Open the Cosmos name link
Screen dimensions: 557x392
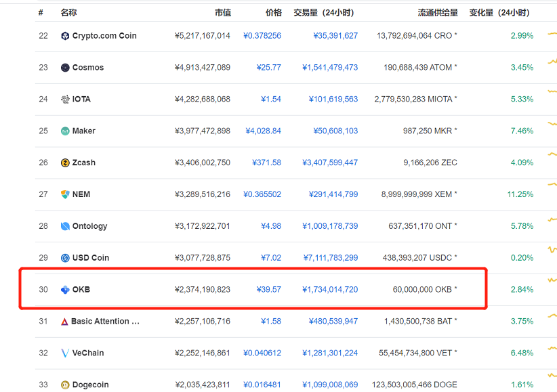(88, 68)
